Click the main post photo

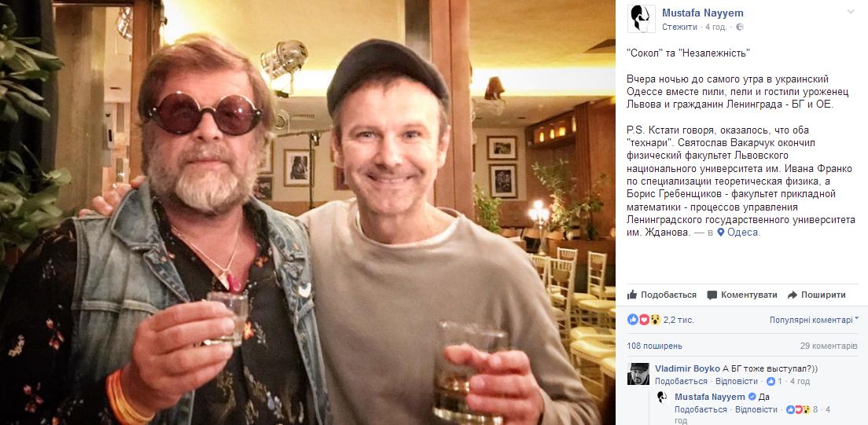pyautogui.click(x=307, y=212)
